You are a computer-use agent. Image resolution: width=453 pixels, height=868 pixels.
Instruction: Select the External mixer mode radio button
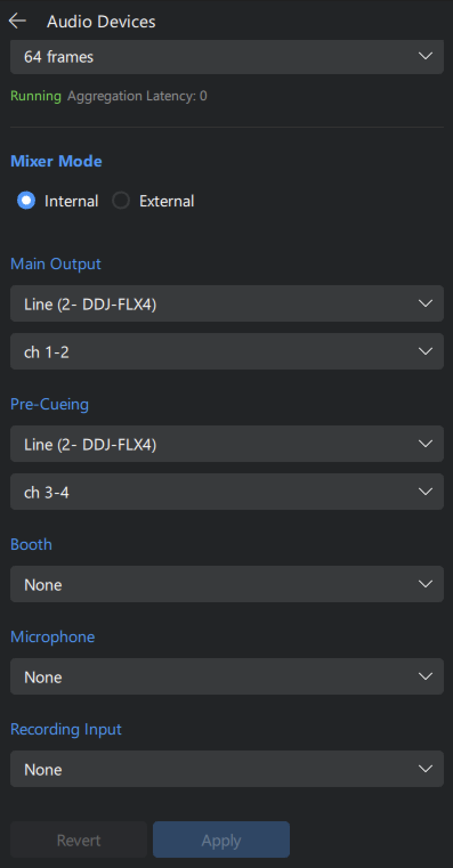click(121, 201)
